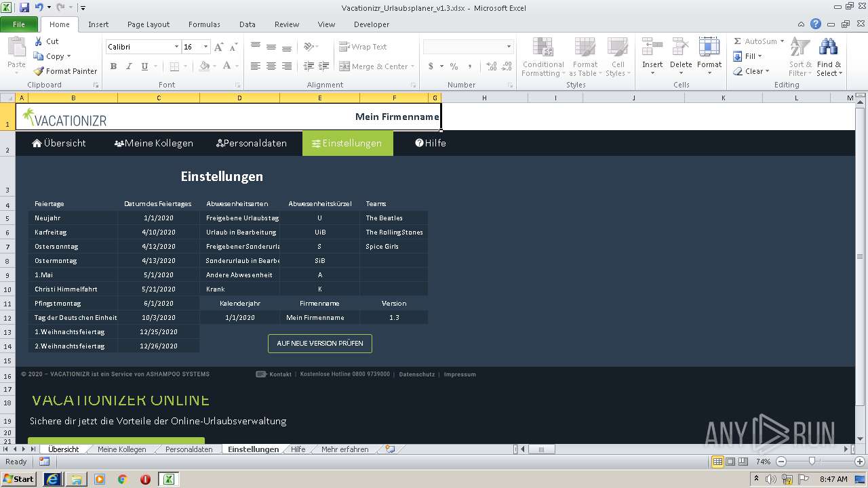Switch to the Page Layout tab
This screenshot has height=488, width=868.
(x=149, y=24)
